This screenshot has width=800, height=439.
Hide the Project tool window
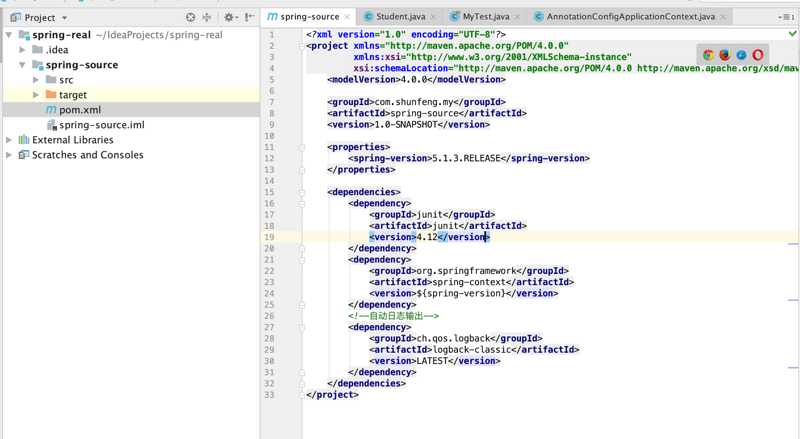[x=249, y=17]
